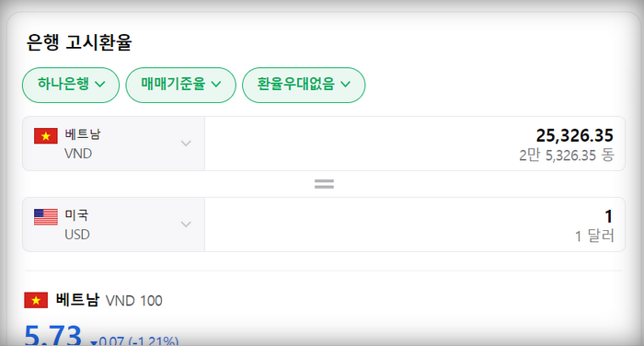Click the United States flag icon
The width and height of the screenshot is (644, 346).
46,217
